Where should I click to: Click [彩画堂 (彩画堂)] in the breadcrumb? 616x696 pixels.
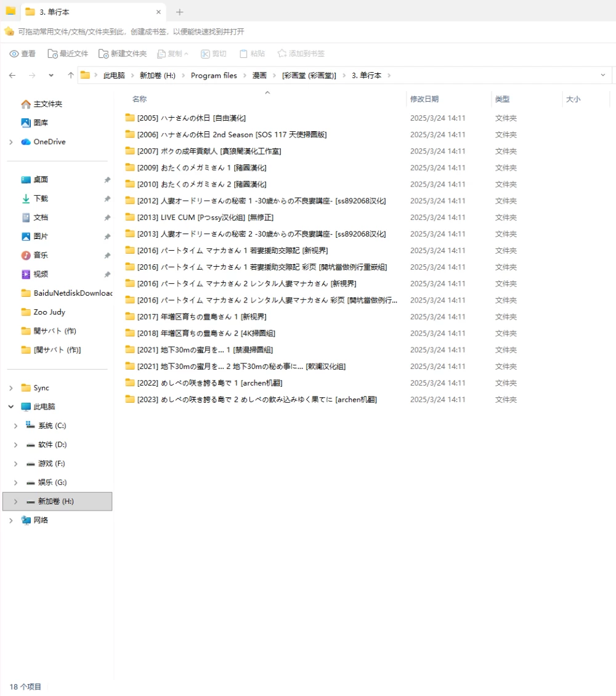[x=309, y=76]
